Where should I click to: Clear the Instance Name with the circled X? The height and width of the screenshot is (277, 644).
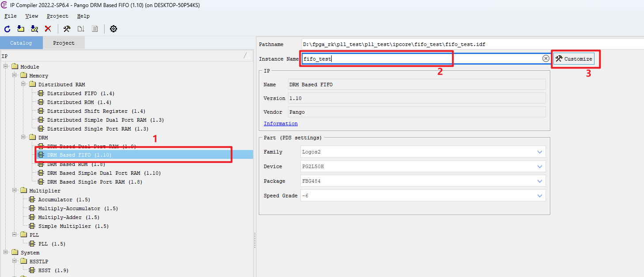tap(546, 58)
